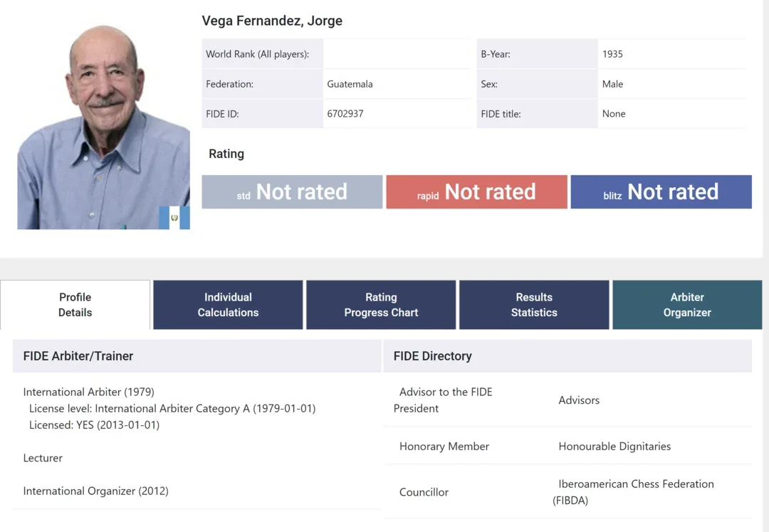
Task: Click Jorge Vega Fernandez's profile photo
Action: click(x=103, y=127)
